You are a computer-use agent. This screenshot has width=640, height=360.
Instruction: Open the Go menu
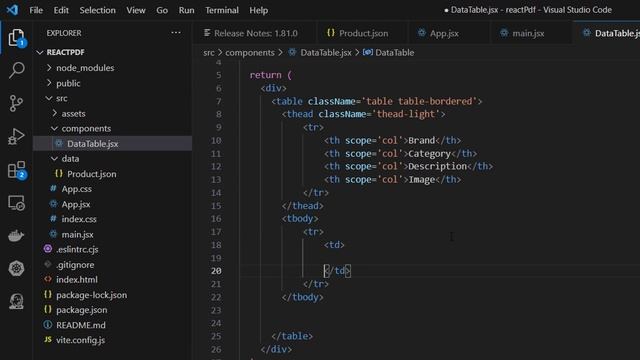(162, 10)
